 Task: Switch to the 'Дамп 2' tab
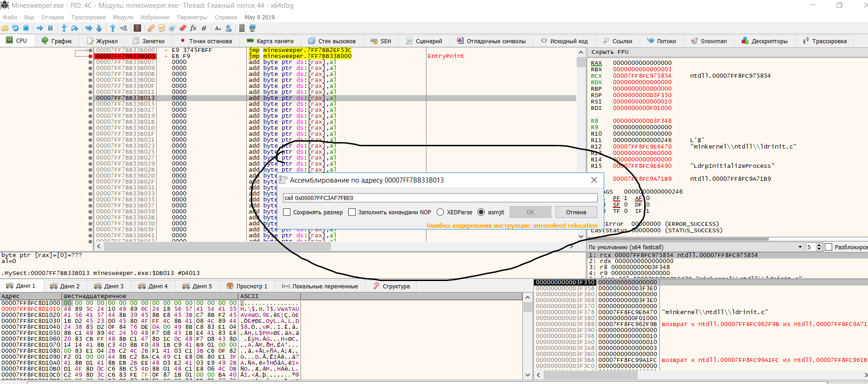point(65,286)
